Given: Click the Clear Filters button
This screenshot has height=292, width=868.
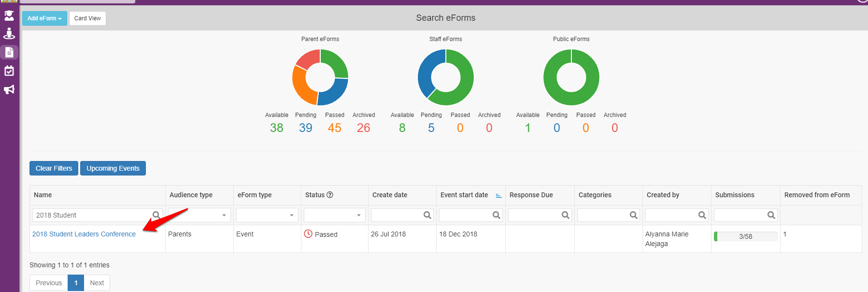Looking at the screenshot, I should pyautogui.click(x=54, y=168).
